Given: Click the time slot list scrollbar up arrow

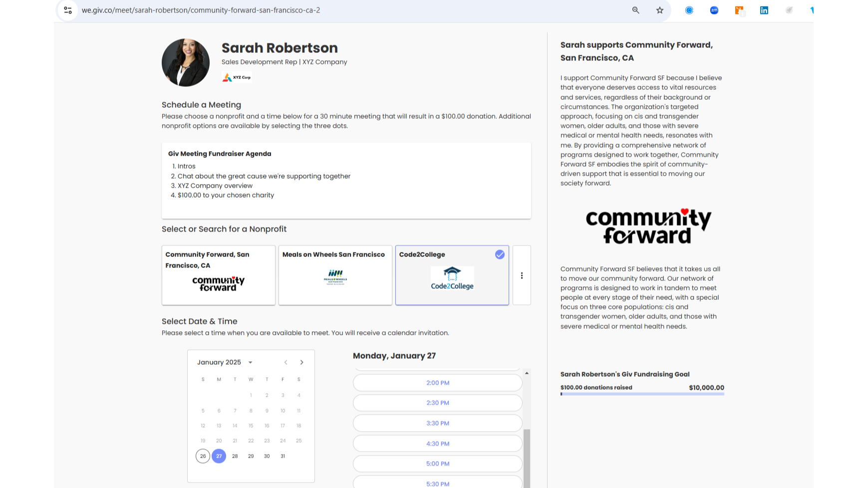Looking at the screenshot, I should coord(527,373).
